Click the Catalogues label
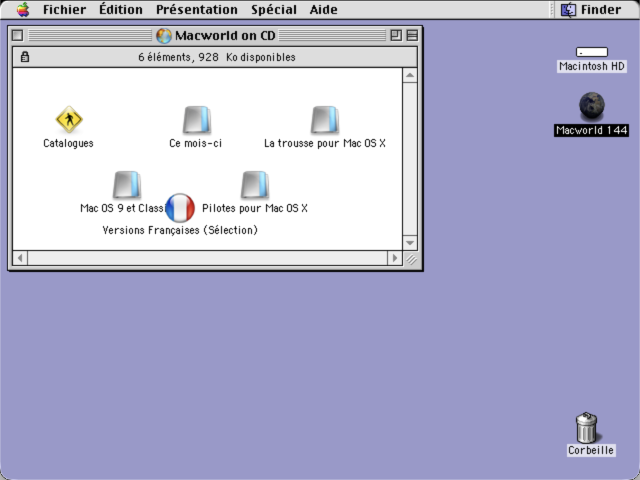This screenshot has width=640, height=480. click(68, 143)
